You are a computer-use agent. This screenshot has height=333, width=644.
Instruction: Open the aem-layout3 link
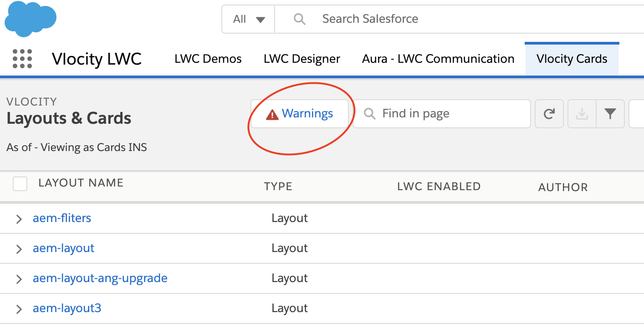click(x=67, y=308)
